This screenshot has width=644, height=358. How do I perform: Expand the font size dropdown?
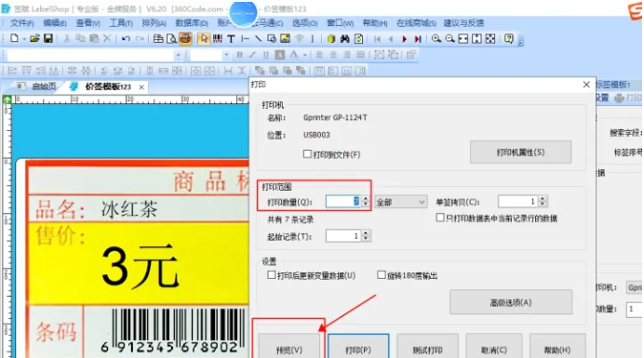pyautogui.click(x=226, y=55)
